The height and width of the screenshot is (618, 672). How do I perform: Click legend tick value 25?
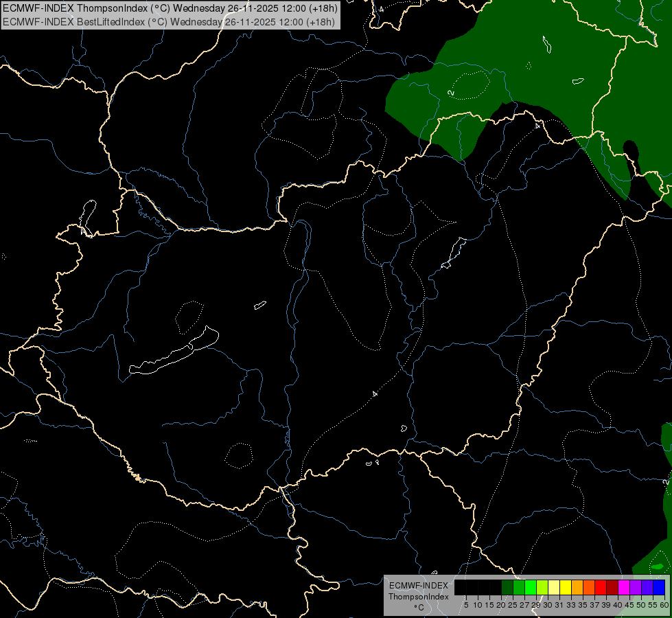[x=513, y=605]
